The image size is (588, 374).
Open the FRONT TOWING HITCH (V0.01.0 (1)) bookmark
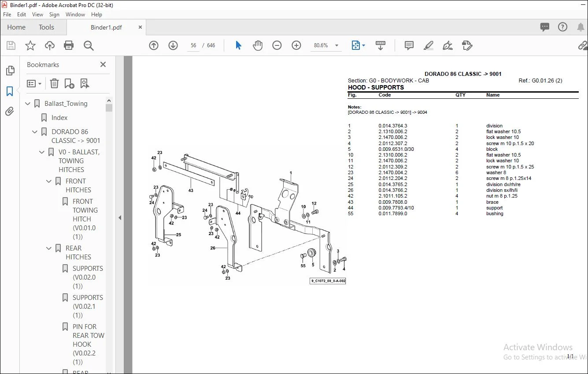click(x=85, y=219)
